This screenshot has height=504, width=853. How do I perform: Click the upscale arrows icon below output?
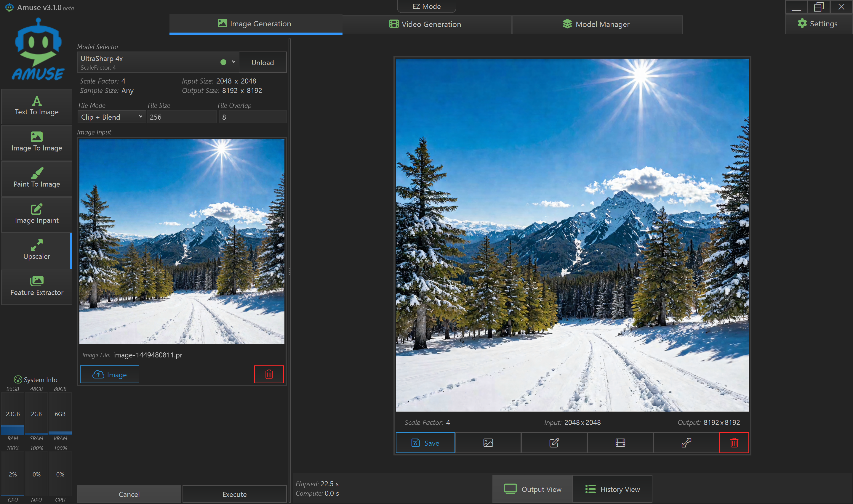click(686, 442)
